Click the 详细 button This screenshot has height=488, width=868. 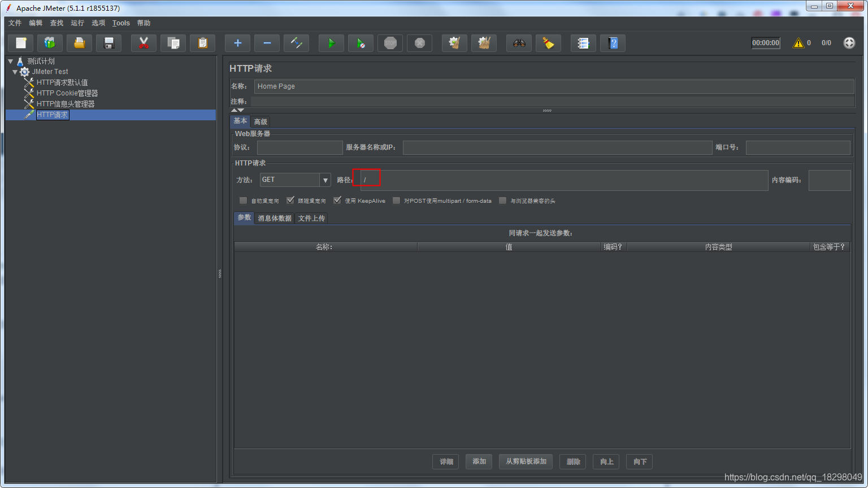pyautogui.click(x=446, y=461)
